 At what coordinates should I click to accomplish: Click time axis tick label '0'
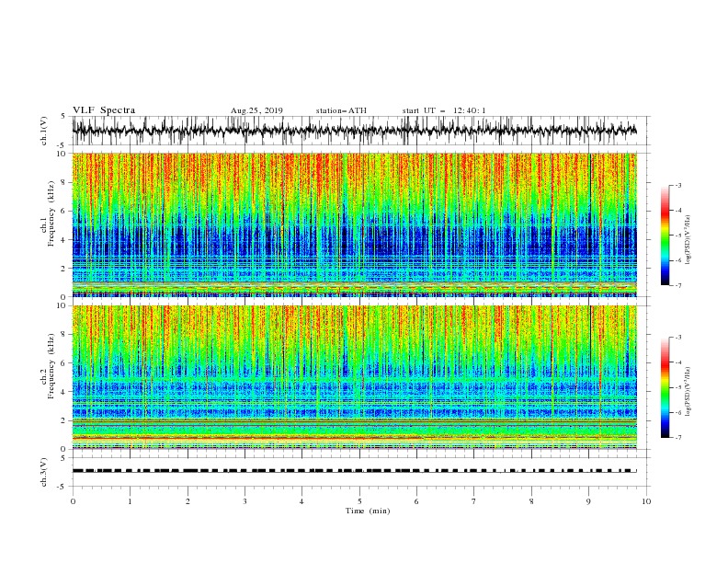[73, 501]
